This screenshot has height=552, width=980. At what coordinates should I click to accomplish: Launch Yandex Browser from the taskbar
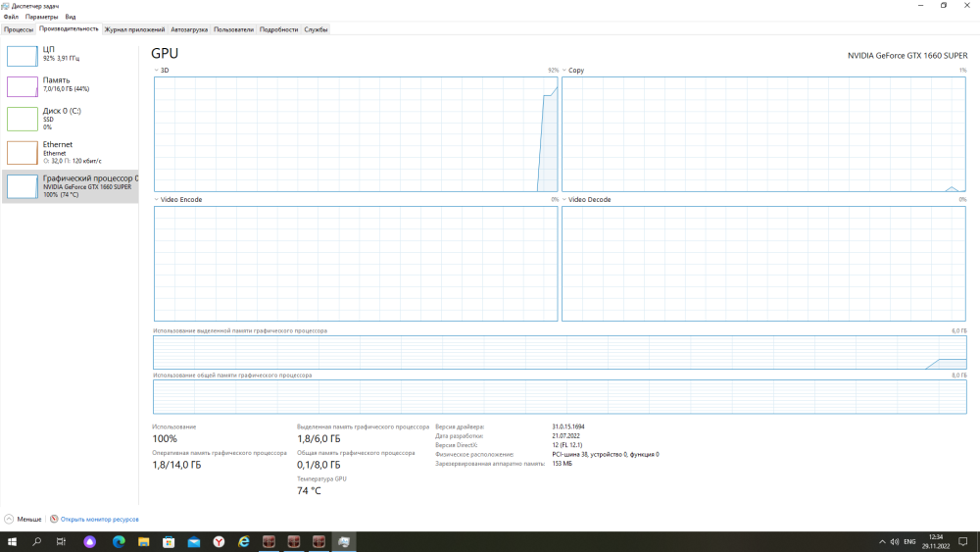[220, 541]
